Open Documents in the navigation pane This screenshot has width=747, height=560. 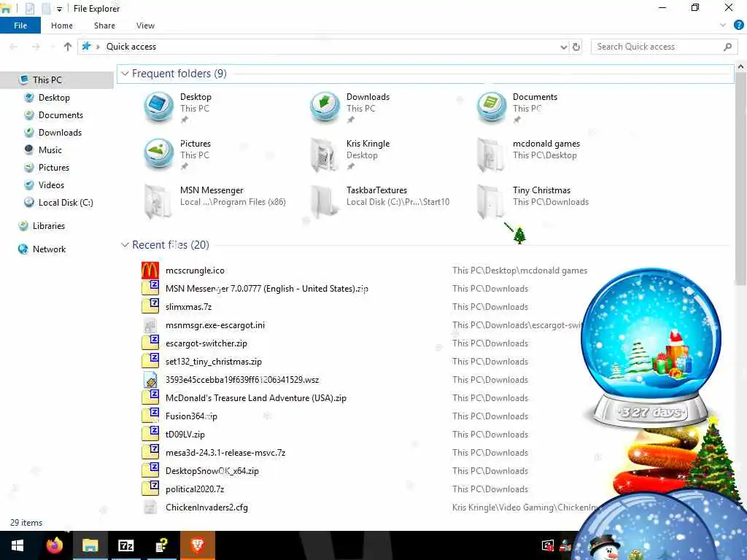(x=61, y=115)
